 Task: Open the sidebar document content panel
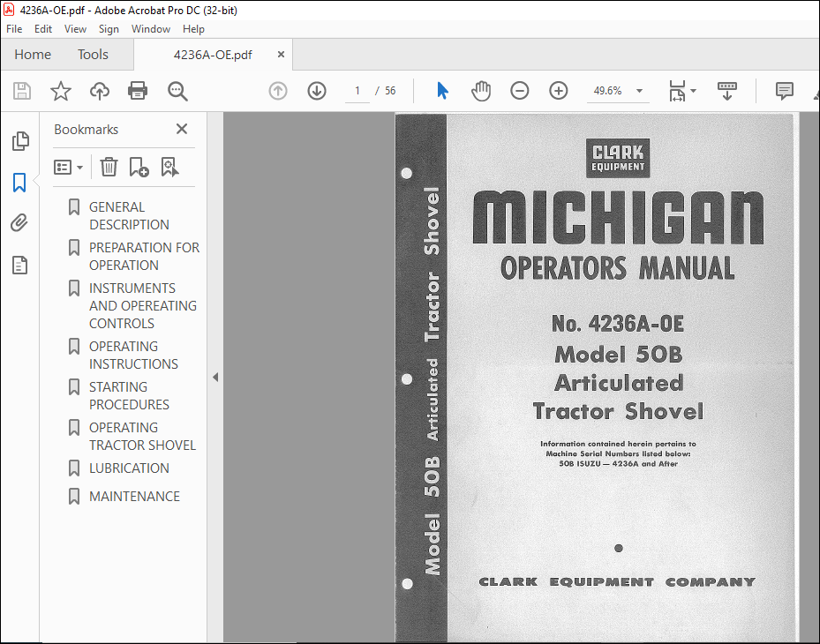tap(20, 265)
